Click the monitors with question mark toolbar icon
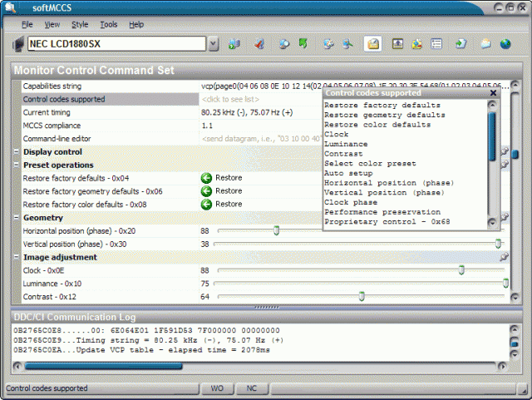The width and height of the screenshot is (532, 400). pos(234,44)
